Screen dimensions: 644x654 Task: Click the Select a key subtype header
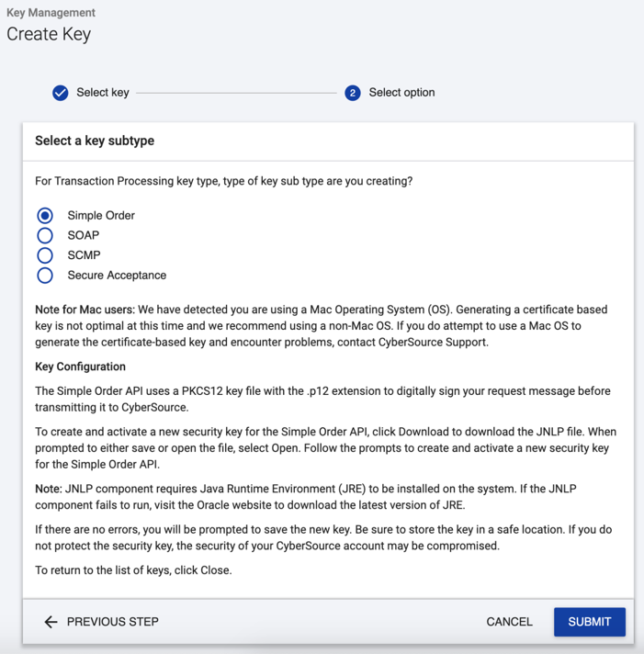95,141
